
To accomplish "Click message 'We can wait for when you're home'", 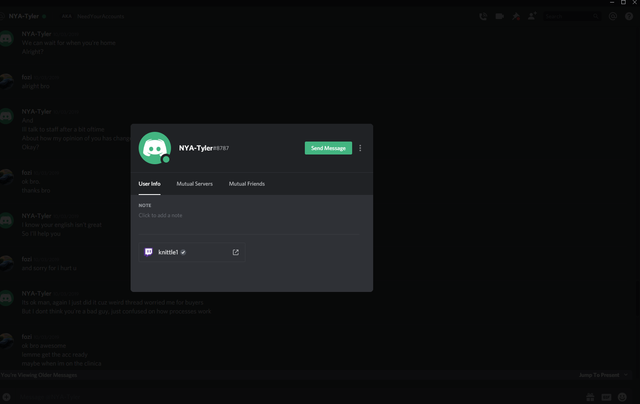I will [x=69, y=43].
